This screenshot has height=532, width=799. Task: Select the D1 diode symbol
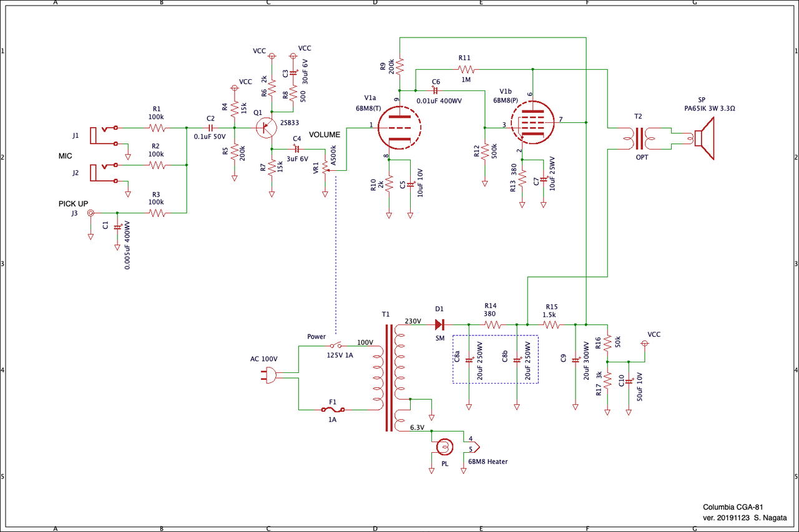(x=439, y=324)
